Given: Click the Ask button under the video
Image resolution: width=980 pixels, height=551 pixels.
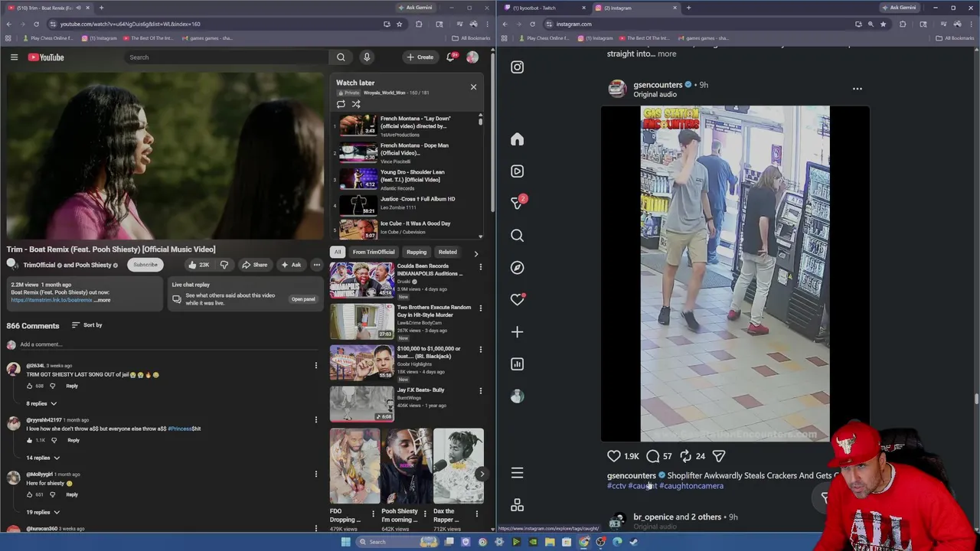Looking at the screenshot, I should 291,265.
